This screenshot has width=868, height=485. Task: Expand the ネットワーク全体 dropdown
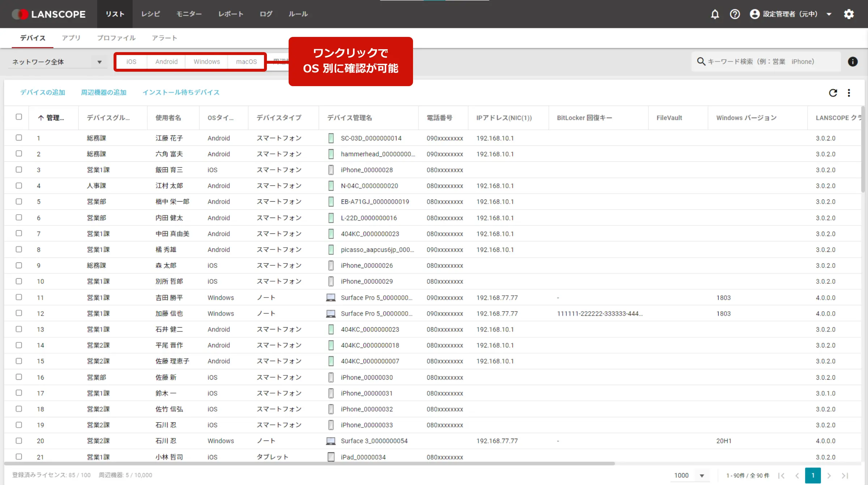click(99, 62)
